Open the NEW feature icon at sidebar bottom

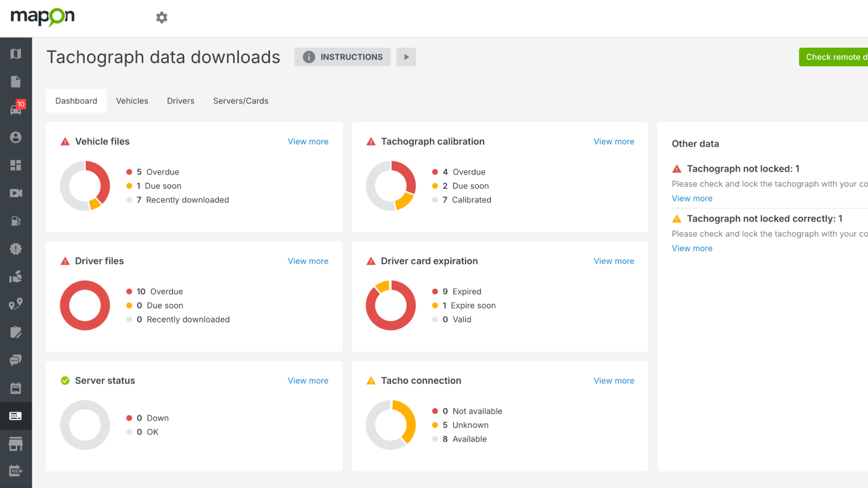click(x=16, y=471)
